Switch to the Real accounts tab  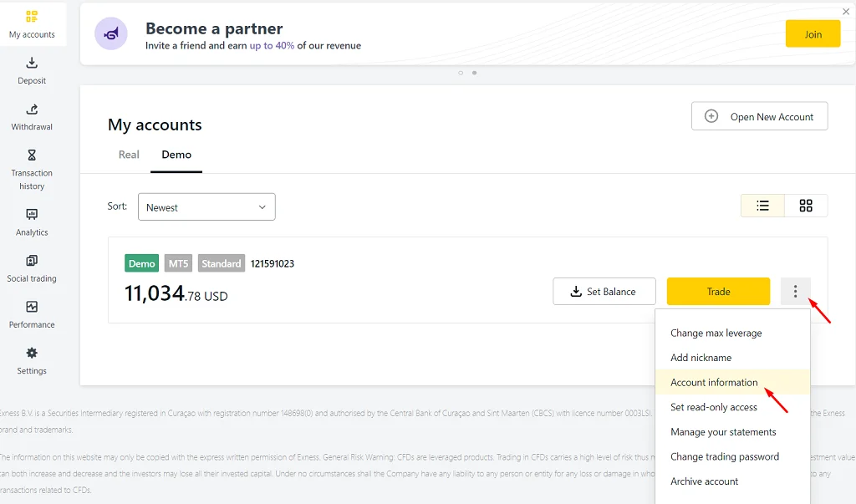[129, 155]
